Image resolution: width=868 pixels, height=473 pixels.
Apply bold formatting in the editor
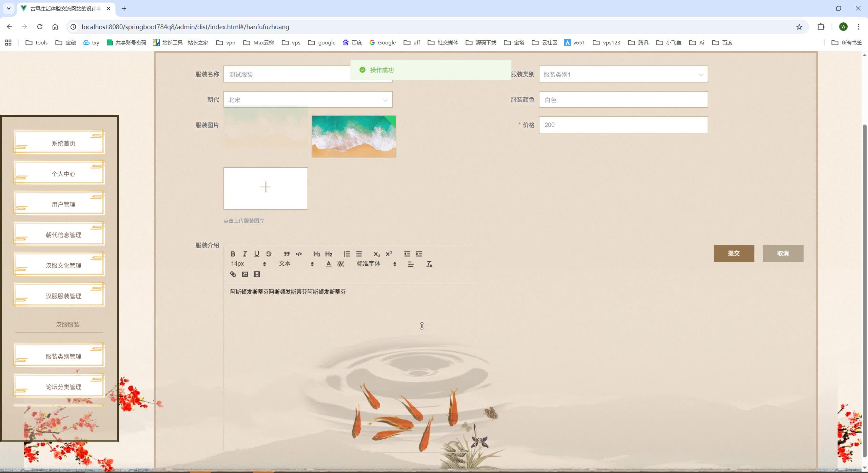tap(233, 254)
